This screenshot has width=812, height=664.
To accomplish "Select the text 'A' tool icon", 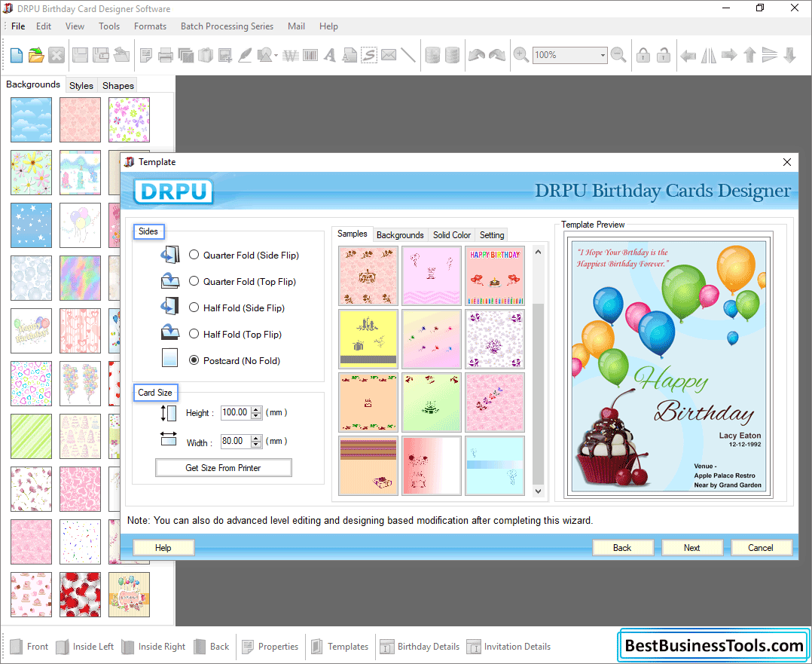I will 329,55.
